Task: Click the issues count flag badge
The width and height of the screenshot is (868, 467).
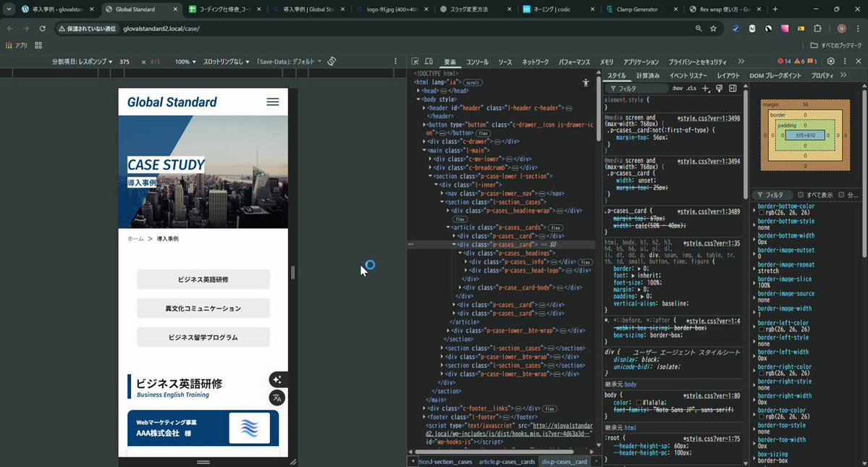Action: click(812, 62)
